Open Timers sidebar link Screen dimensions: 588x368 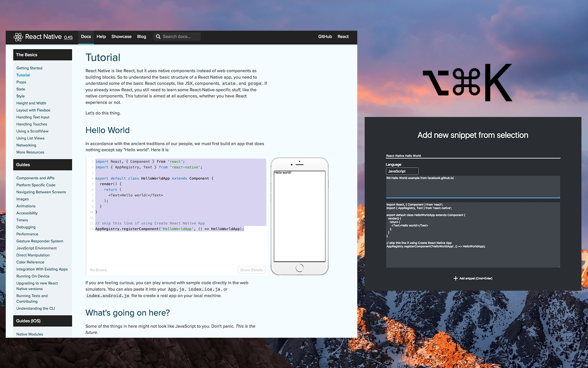point(22,220)
